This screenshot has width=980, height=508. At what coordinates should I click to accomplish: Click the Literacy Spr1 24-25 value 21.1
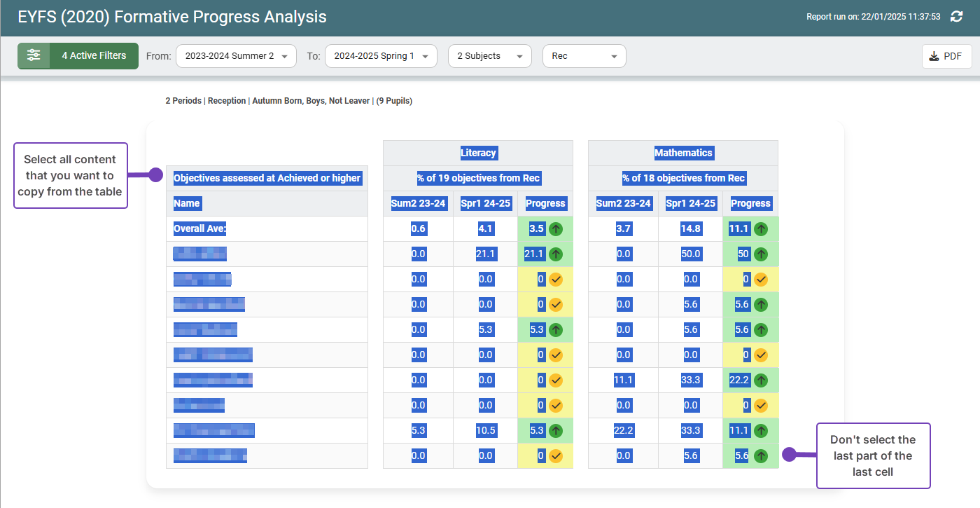[x=486, y=254]
